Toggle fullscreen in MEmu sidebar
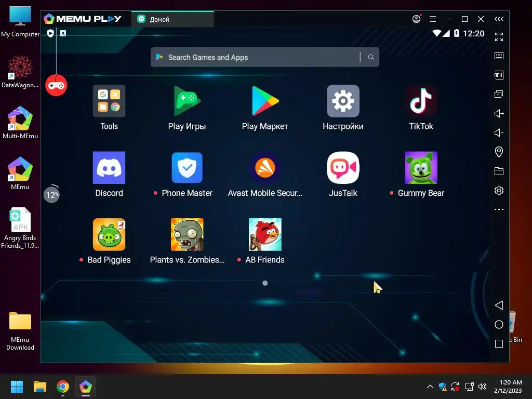This screenshot has width=532, height=399. pos(499,37)
